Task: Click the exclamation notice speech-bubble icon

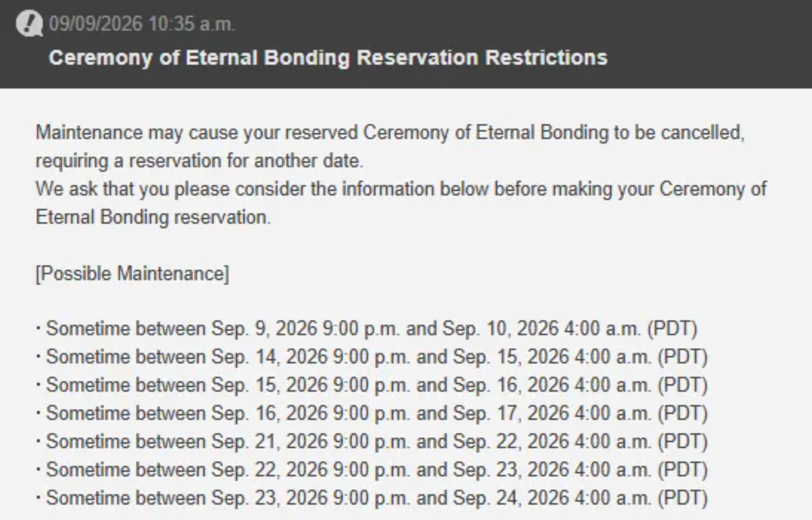Action: pyautogui.click(x=29, y=23)
